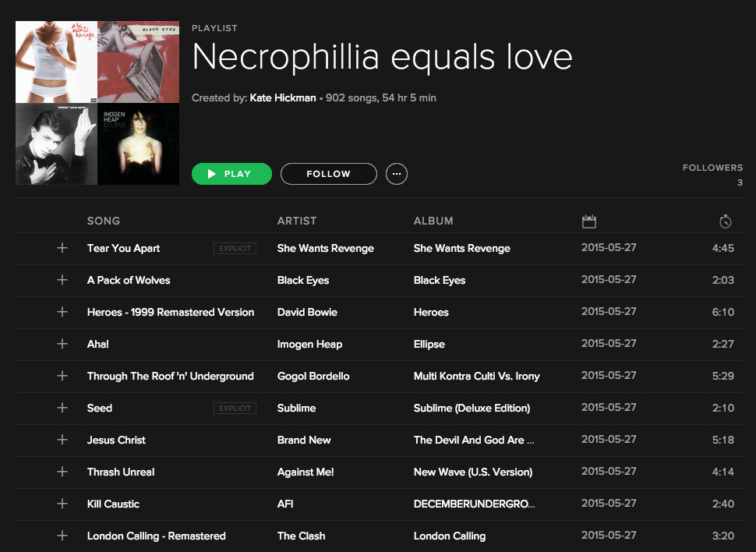Sort by the ARTIST column header
The image size is (756, 552).
click(297, 221)
